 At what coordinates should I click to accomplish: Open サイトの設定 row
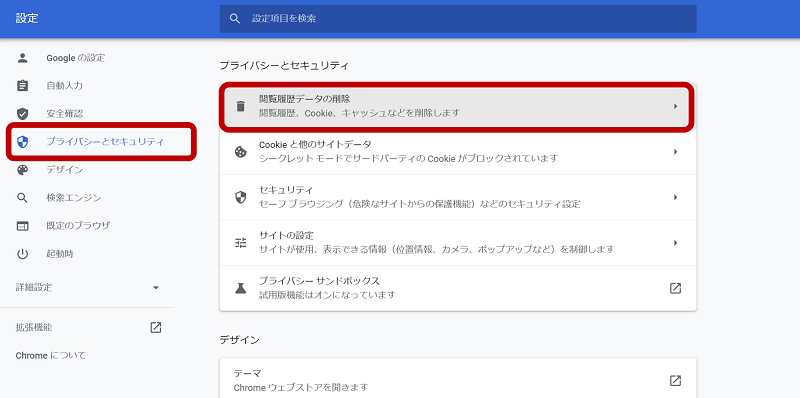click(x=458, y=242)
